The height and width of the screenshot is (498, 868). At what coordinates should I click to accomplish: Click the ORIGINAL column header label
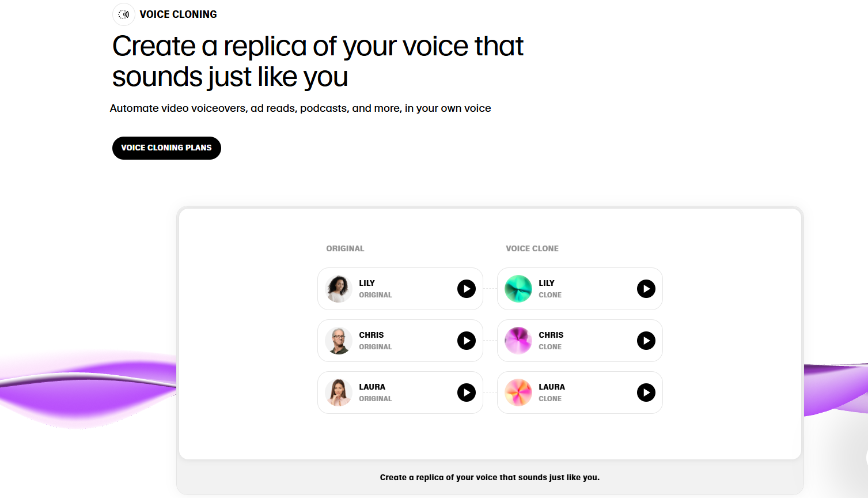[345, 248]
